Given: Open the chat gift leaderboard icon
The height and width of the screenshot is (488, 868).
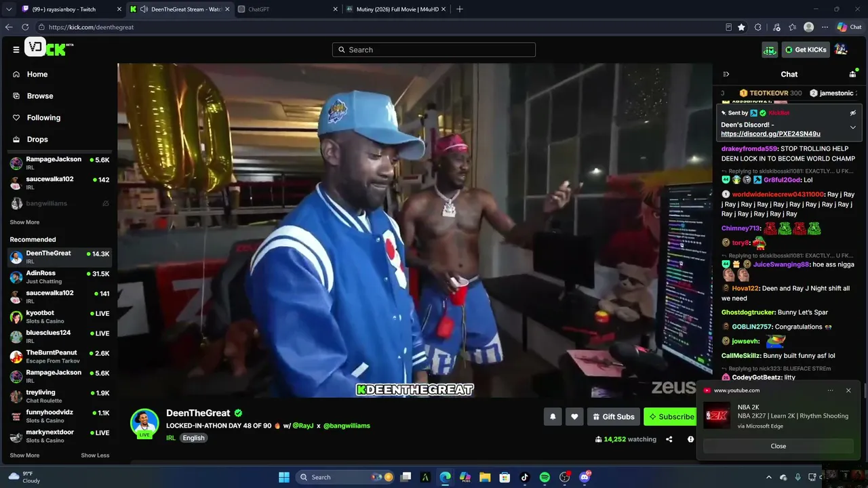Looking at the screenshot, I should 852,74.
